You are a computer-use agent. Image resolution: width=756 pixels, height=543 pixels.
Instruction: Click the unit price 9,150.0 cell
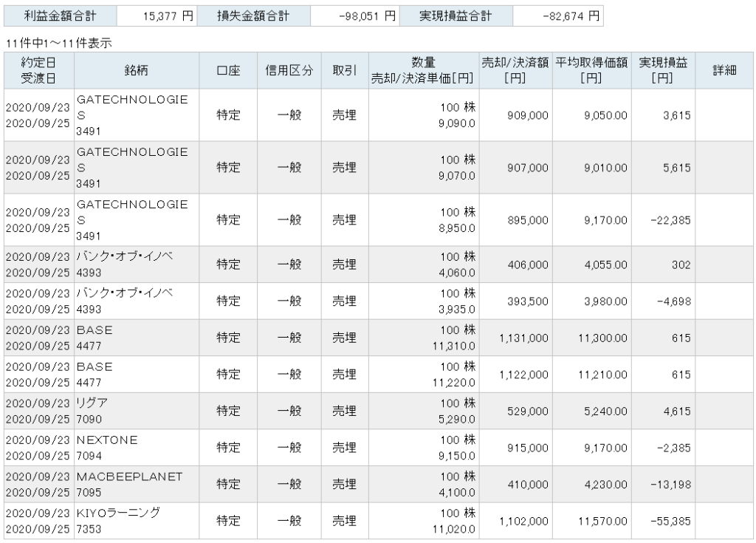pos(456,456)
